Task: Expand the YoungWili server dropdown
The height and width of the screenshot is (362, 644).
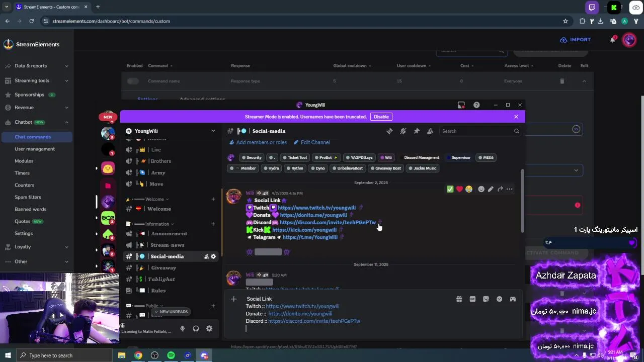Action: 213,131
